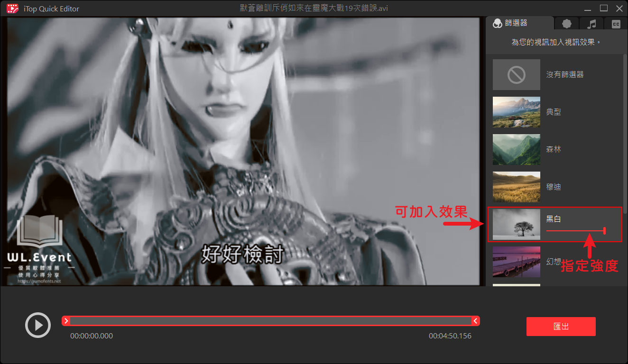This screenshot has height=364, width=628.
Task: Click the 黑白 filter intensity slider
Action: point(576,231)
